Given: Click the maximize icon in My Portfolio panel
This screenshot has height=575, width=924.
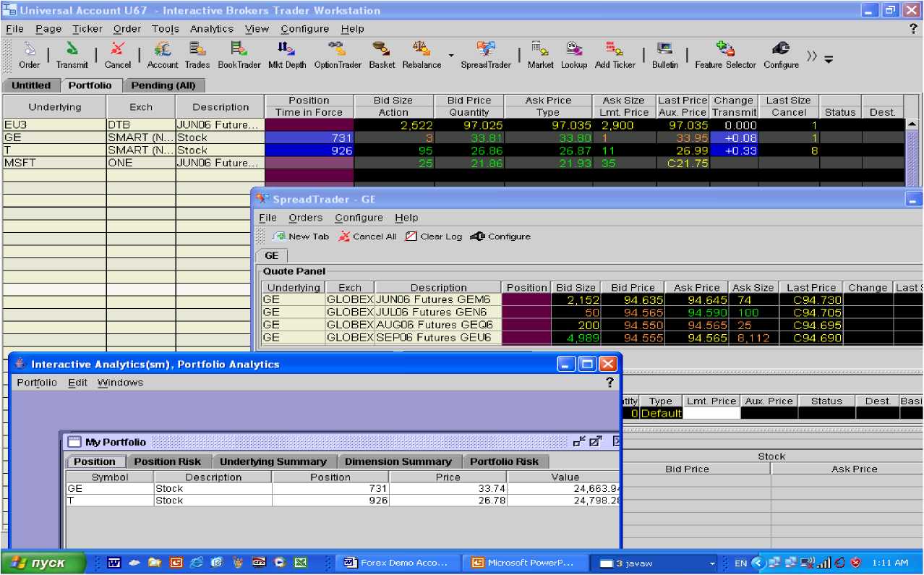Looking at the screenshot, I should [595, 441].
